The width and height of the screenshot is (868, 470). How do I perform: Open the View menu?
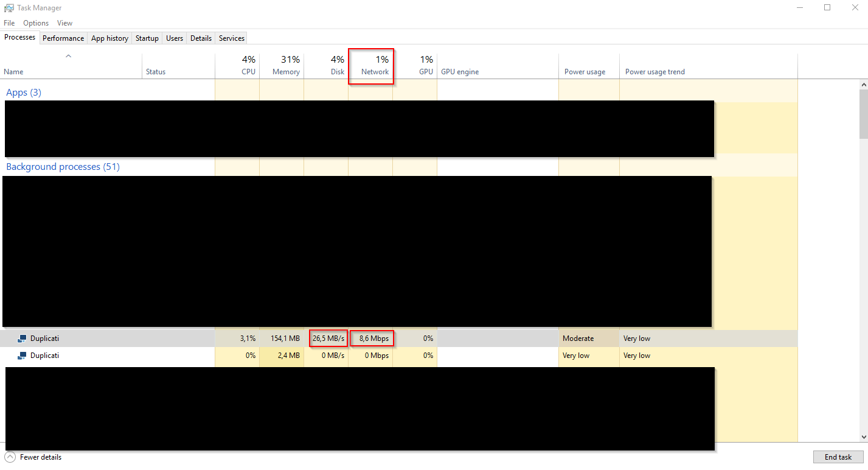[64, 23]
